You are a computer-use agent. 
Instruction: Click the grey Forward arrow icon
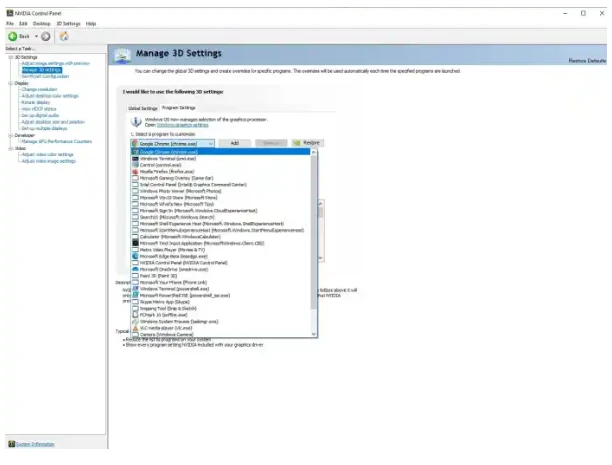(x=46, y=36)
